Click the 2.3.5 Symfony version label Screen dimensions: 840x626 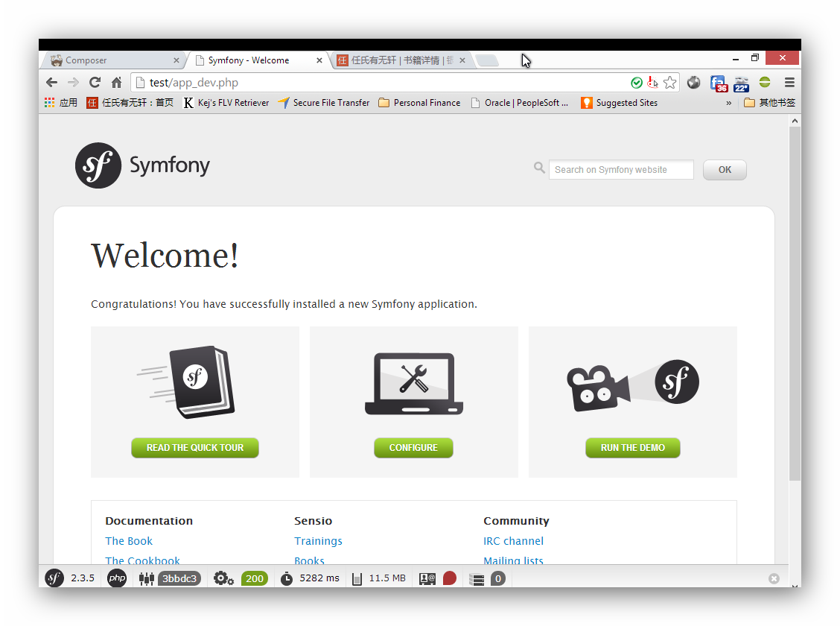(x=83, y=578)
